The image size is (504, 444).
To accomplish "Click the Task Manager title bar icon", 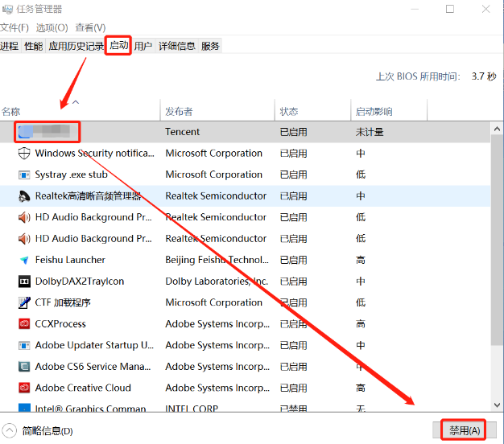I will 7,10.
